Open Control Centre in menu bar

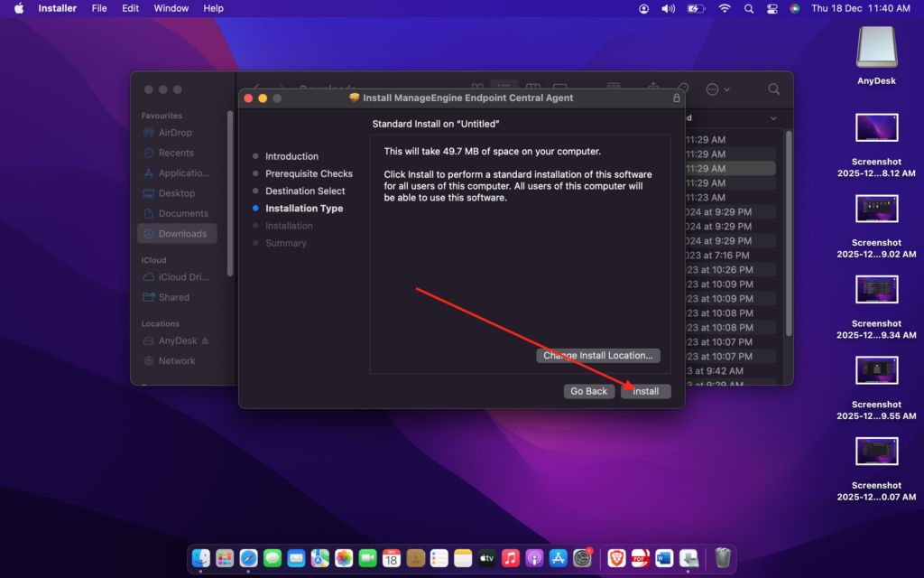tap(772, 8)
